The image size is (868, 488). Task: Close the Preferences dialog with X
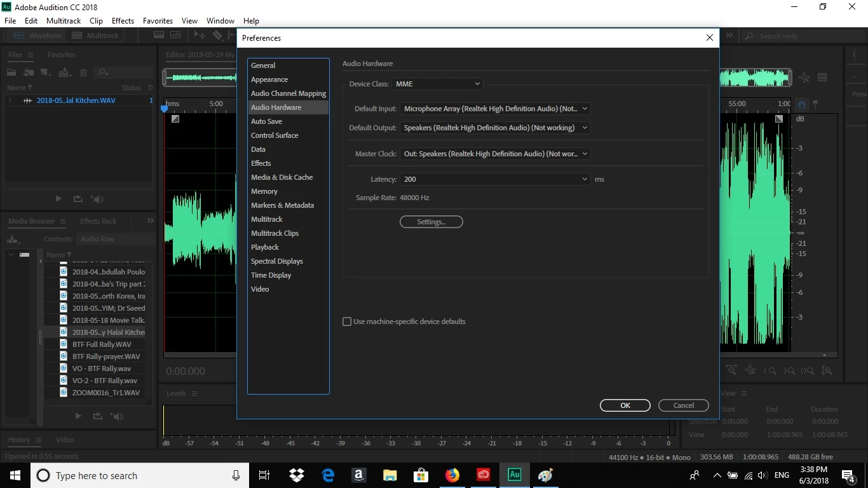point(710,38)
